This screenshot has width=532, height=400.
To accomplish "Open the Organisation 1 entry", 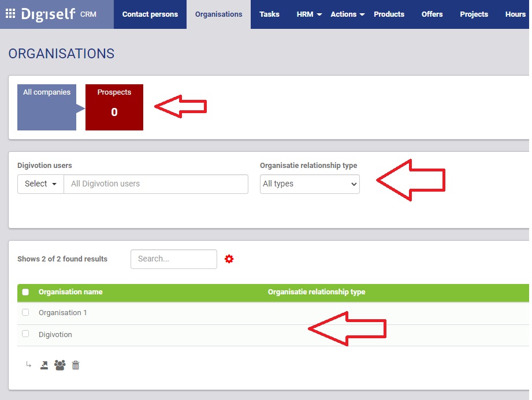I will (x=62, y=313).
